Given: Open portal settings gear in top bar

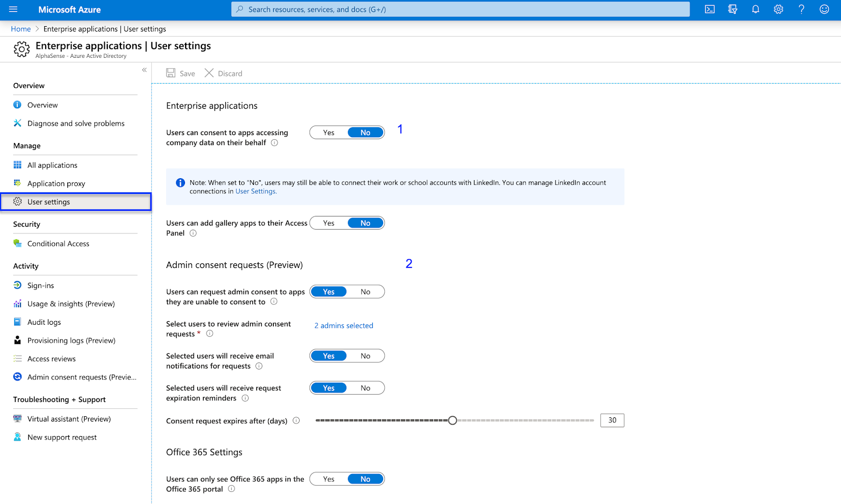Looking at the screenshot, I should pos(778,9).
